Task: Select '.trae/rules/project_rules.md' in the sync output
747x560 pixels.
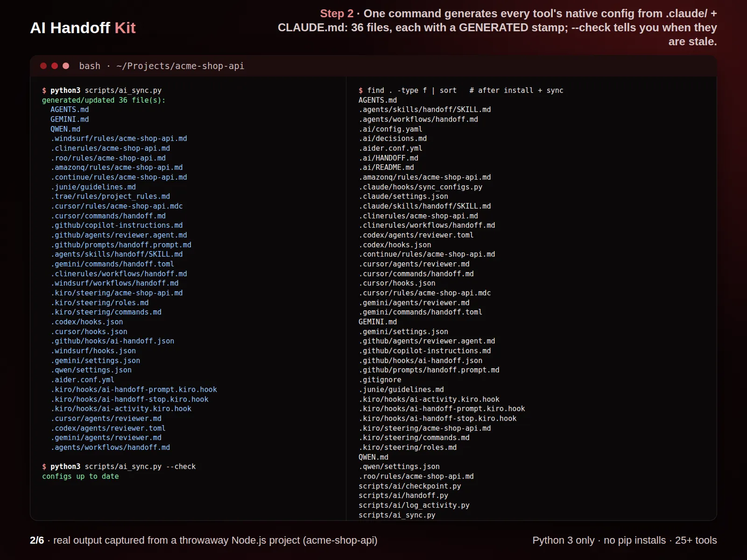Action: pyautogui.click(x=110, y=196)
